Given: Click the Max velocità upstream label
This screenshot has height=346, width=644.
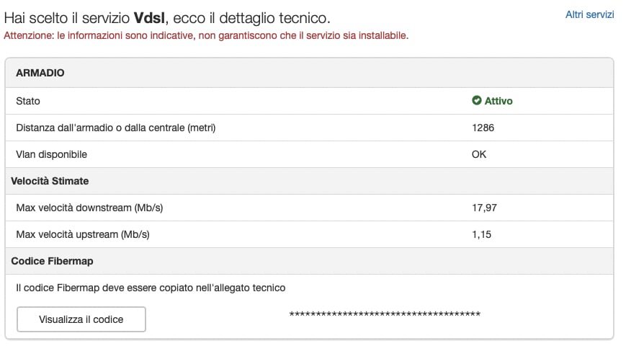Looking at the screenshot, I should [x=83, y=235].
